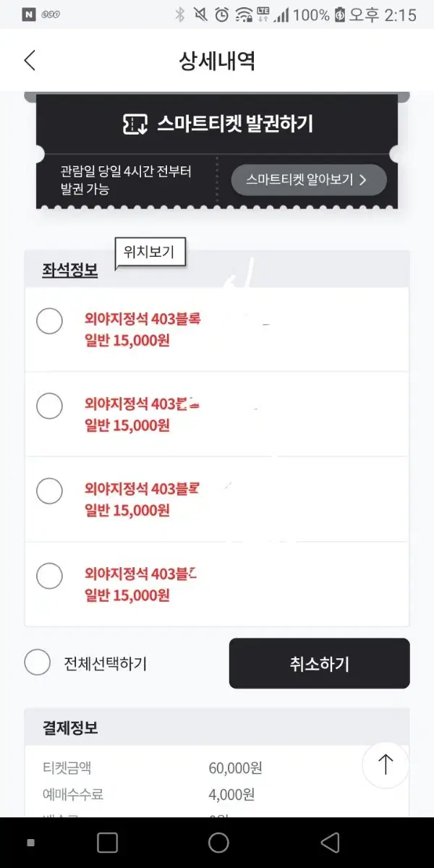The width and height of the screenshot is (434, 868).
Task: Open recent apps with the square button
Action: point(107,843)
